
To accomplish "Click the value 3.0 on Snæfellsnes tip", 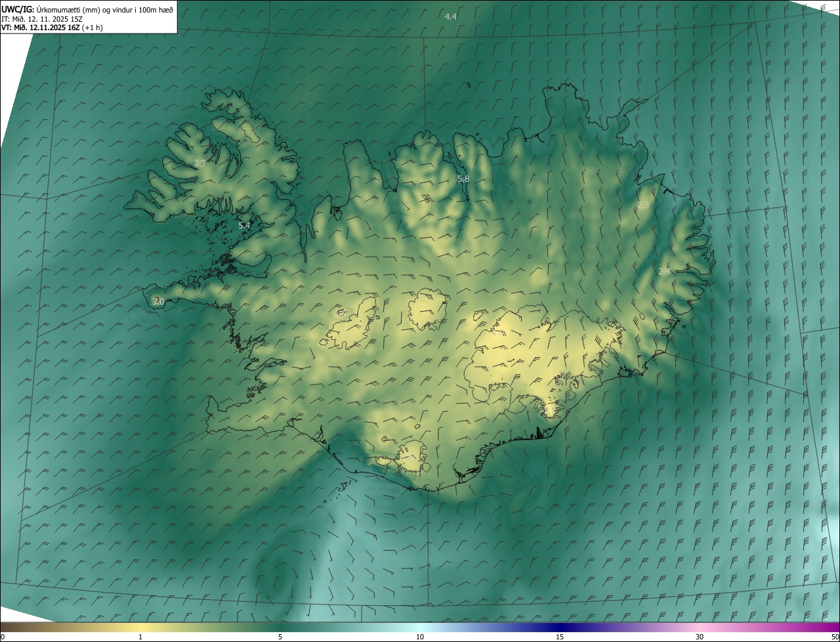I will pos(158,301).
